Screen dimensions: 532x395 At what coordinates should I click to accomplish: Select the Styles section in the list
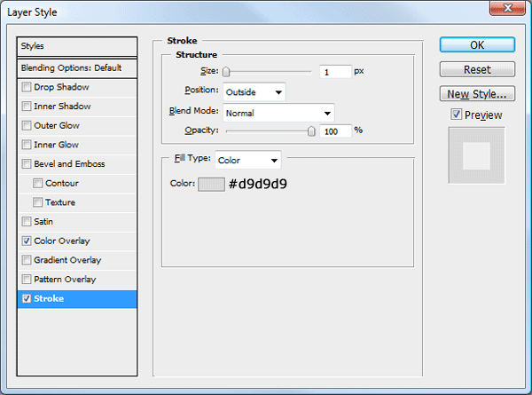(77, 46)
